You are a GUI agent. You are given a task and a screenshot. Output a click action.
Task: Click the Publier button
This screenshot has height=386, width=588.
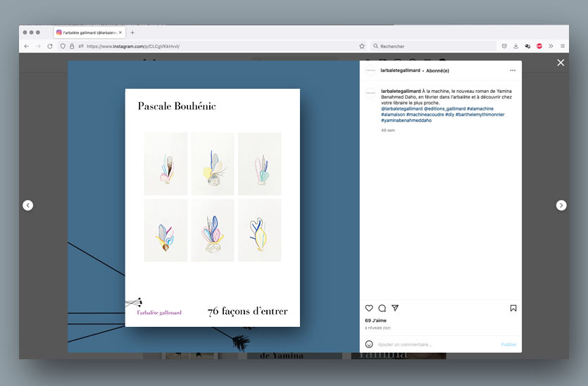click(x=508, y=344)
